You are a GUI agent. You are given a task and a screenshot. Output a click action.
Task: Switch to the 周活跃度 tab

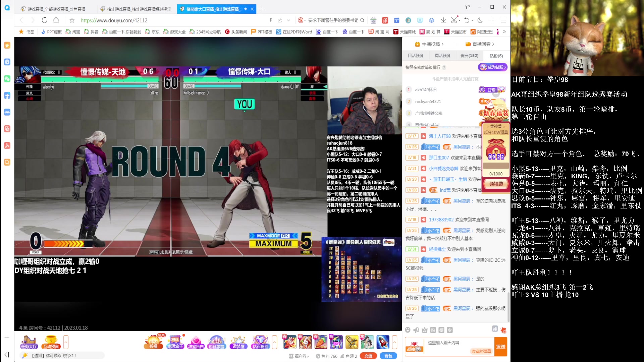pyautogui.click(x=442, y=56)
